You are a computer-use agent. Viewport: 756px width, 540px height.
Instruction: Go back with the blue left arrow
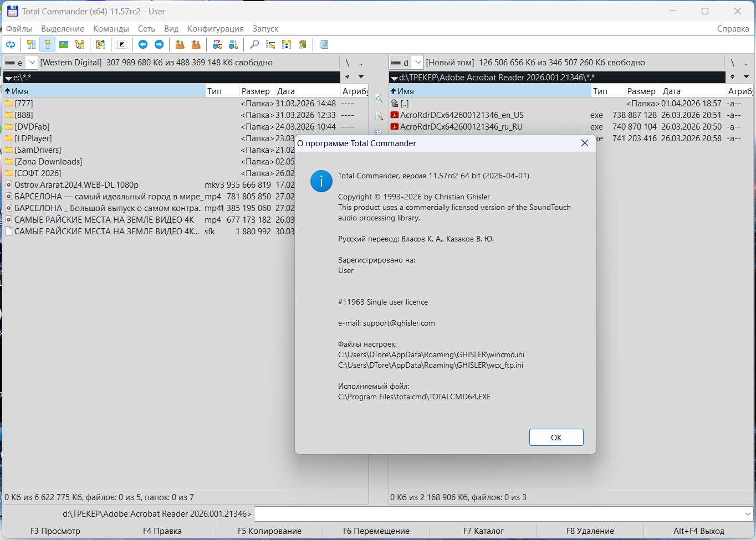pyautogui.click(x=143, y=44)
